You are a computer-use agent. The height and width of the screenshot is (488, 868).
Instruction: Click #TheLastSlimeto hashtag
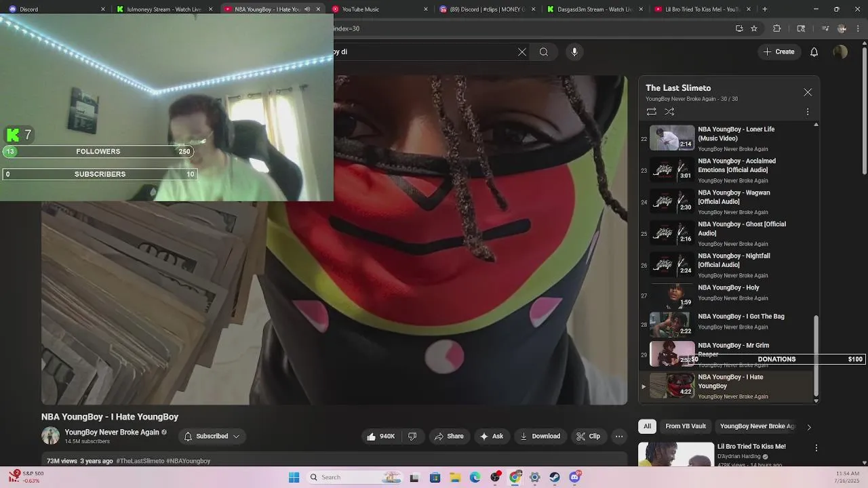(x=140, y=461)
